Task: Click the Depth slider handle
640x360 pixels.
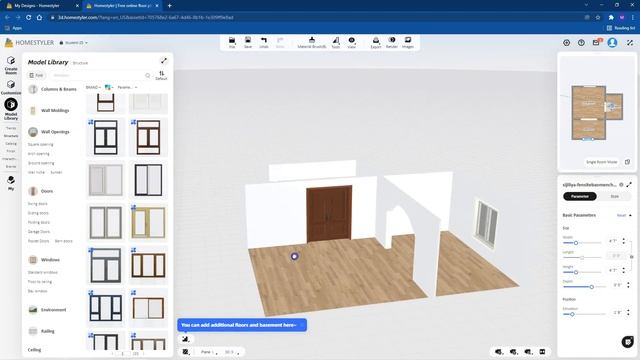Action: 591,287
